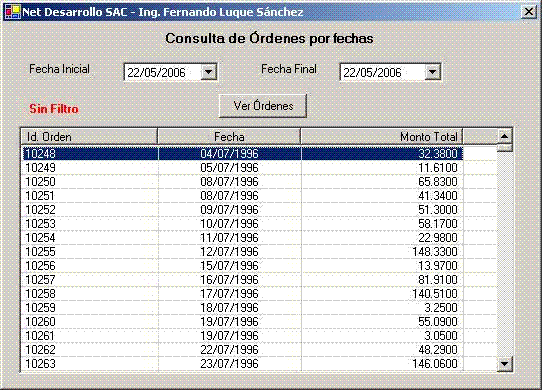Click the Sin Filtro label
Screen dimensions: 542x390
point(54,109)
